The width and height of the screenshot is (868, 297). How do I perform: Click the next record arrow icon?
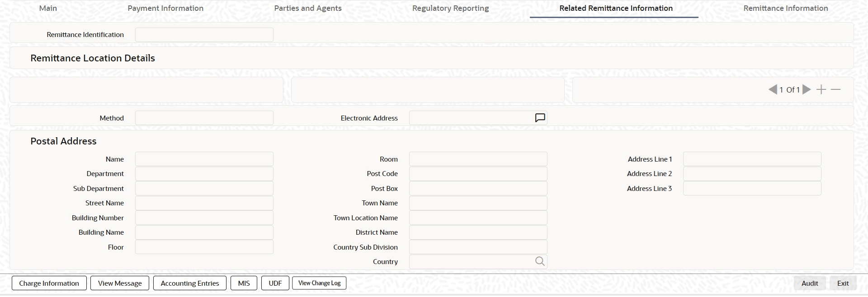coord(807,89)
